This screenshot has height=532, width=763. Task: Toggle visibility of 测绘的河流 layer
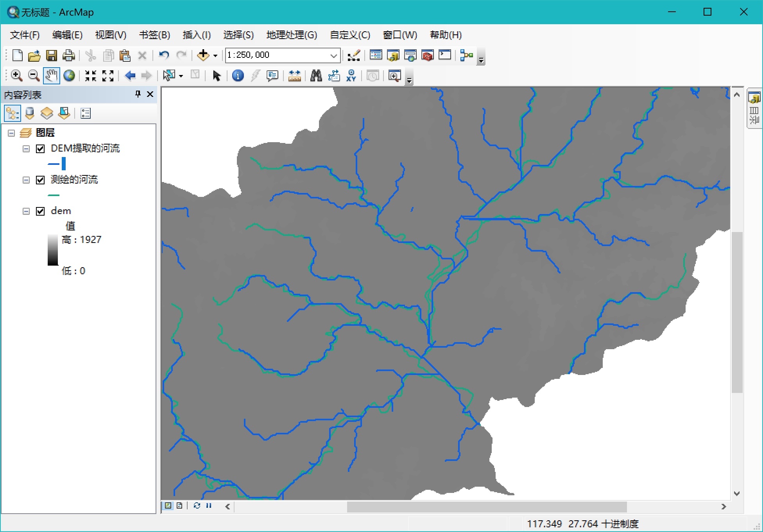pyautogui.click(x=40, y=180)
